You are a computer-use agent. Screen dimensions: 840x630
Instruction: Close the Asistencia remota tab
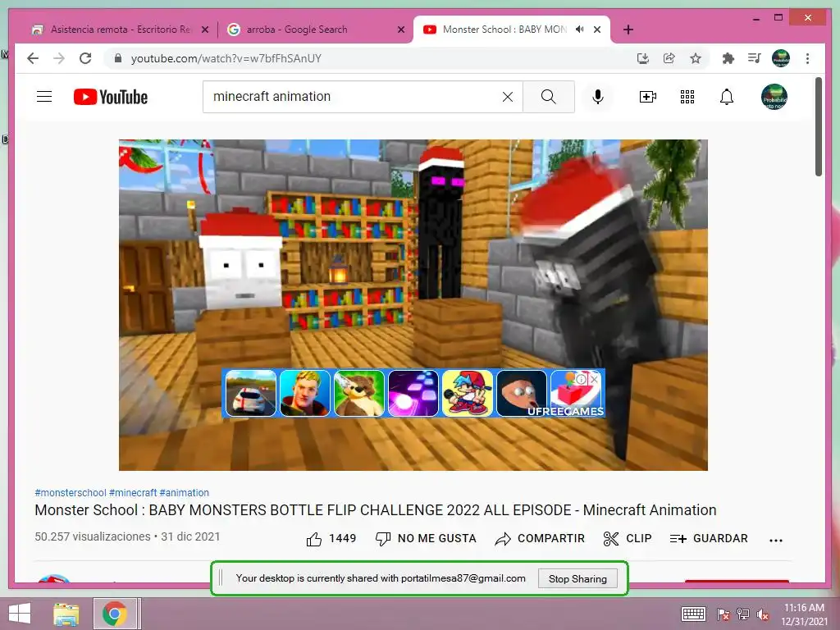(x=204, y=30)
